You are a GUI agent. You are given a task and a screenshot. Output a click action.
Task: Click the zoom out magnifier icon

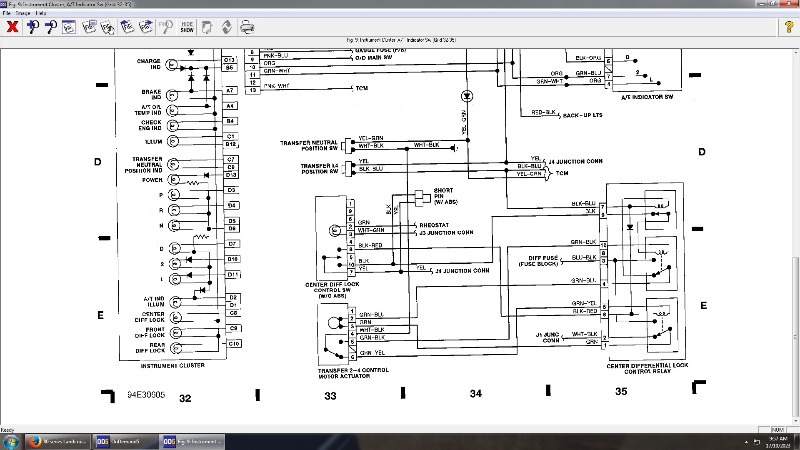(x=51, y=27)
